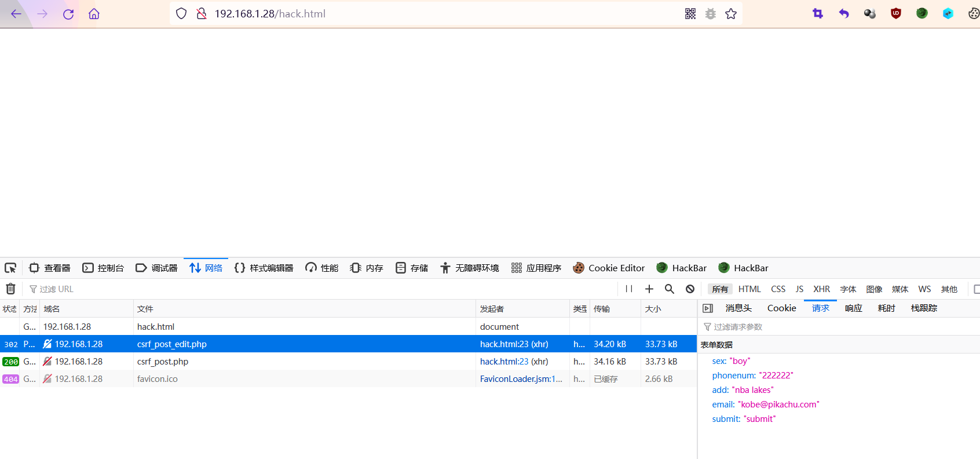Switch to the Console tab
The width and height of the screenshot is (980, 459).
click(104, 268)
